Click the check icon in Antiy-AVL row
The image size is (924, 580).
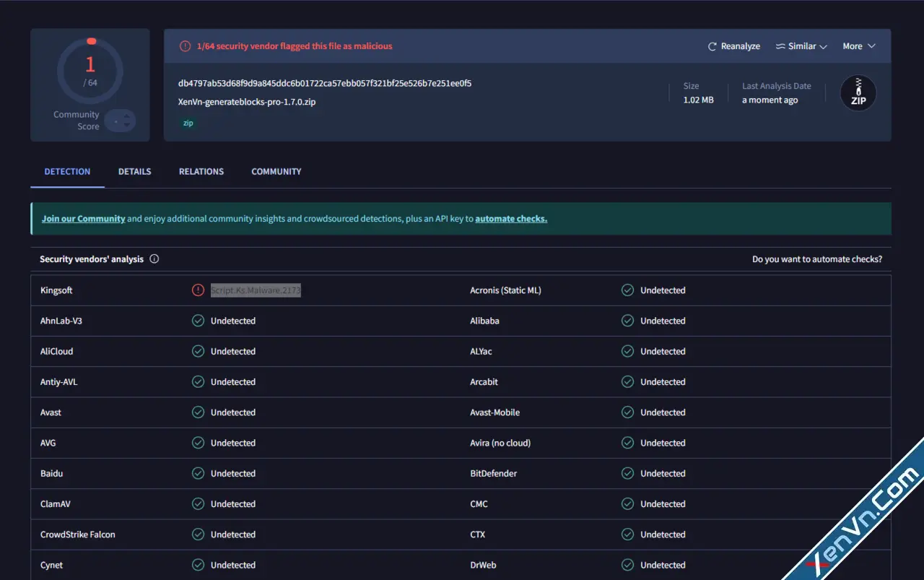198,381
